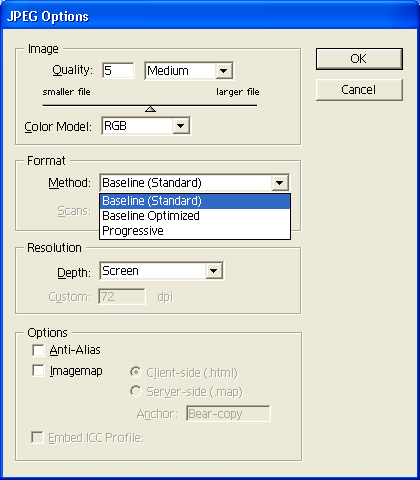The width and height of the screenshot is (420, 480).
Task: Select Baseline (Standard) from the list
Action: coord(195,201)
